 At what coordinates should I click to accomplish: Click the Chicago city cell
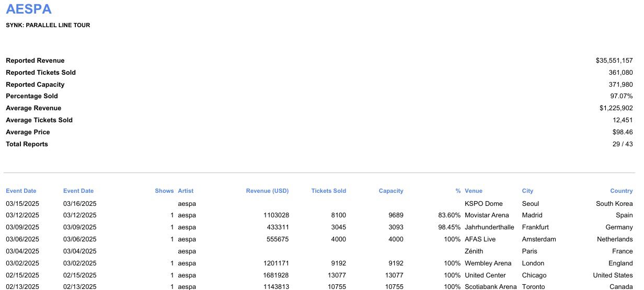tap(534, 275)
